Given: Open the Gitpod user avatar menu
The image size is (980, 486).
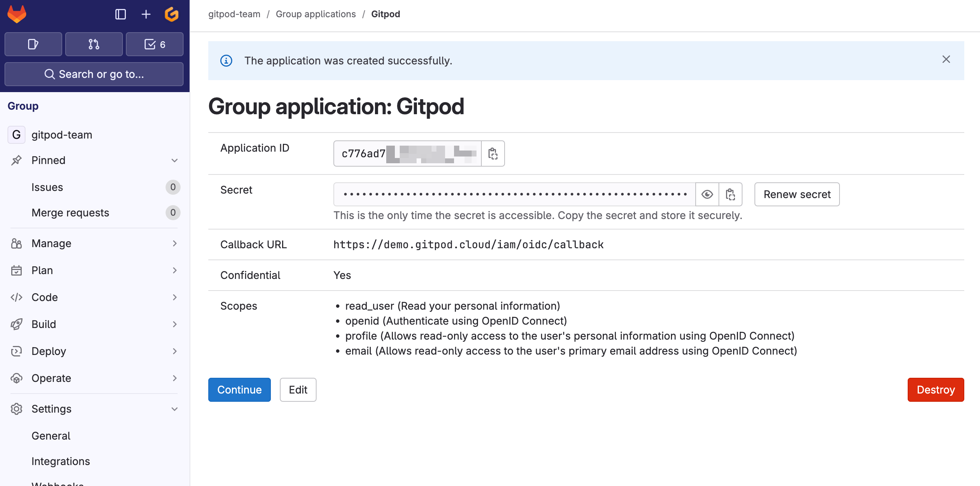Looking at the screenshot, I should pyautogui.click(x=172, y=14).
